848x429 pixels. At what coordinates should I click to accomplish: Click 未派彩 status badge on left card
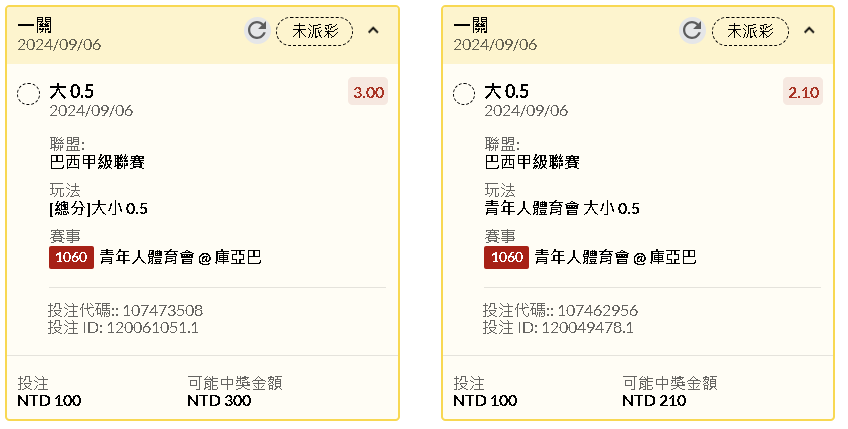(x=315, y=31)
